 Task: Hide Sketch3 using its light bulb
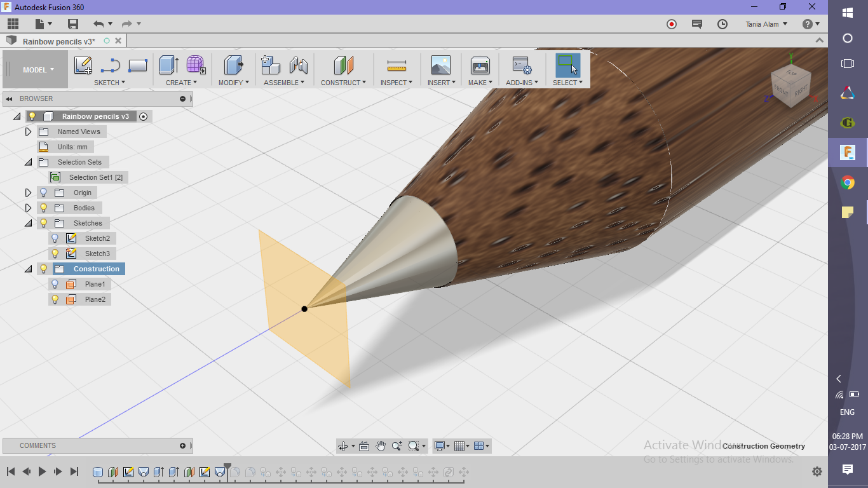[x=55, y=254]
